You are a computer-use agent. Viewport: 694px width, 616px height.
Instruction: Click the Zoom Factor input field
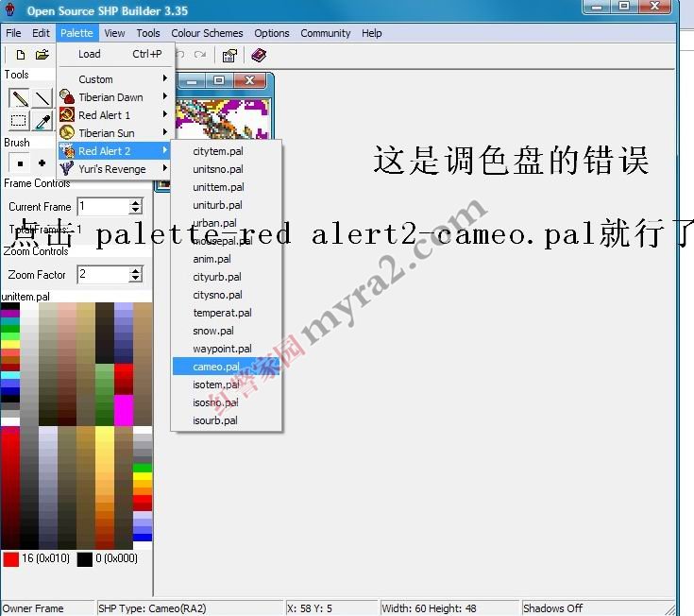click(x=104, y=275)
